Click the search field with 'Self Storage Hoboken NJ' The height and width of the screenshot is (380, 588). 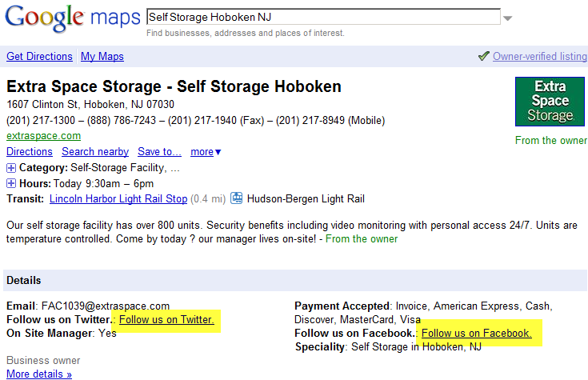[x=323, y=18]
